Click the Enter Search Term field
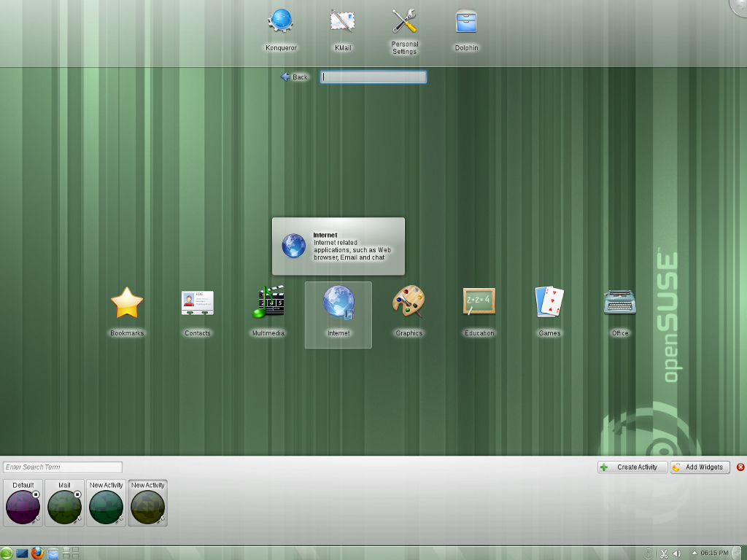This screenshot has height=560, width=747. (63, 467)
